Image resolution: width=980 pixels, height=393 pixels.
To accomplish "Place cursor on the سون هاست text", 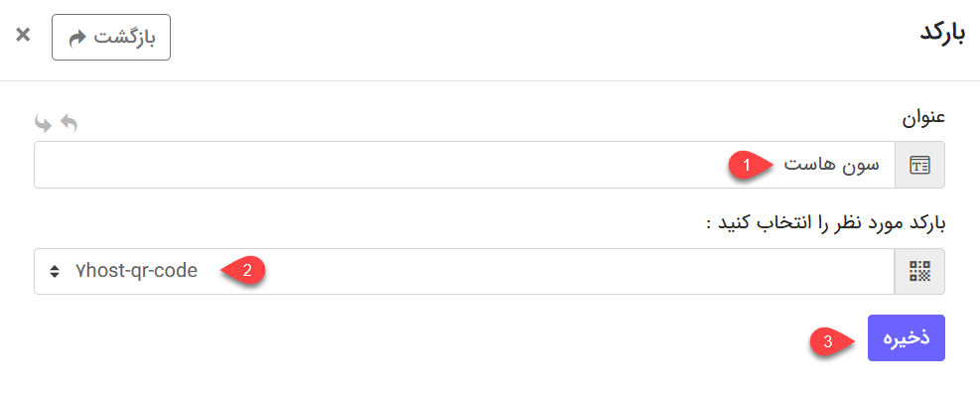I will (831, 165).
